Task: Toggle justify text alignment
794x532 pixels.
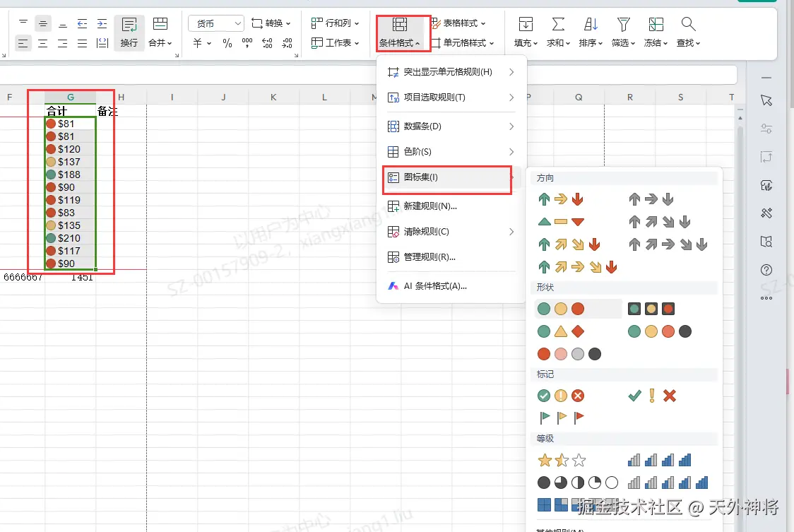Action: (82, 43)
